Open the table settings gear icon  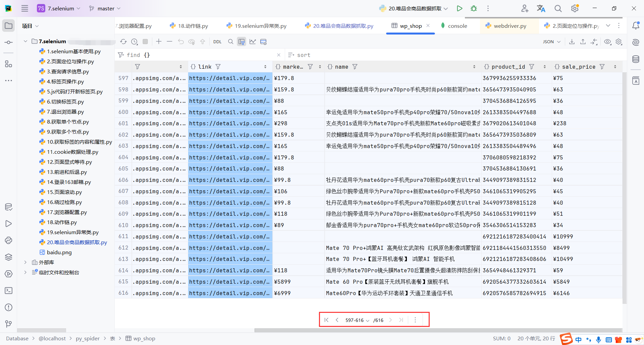(x=619, y=42)
